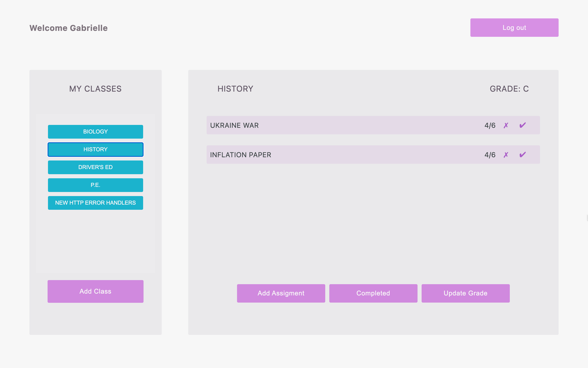Click the History heading in assignments panel
Image resolution: width=588 pixels, height=368 pixels.
point(235,89)
